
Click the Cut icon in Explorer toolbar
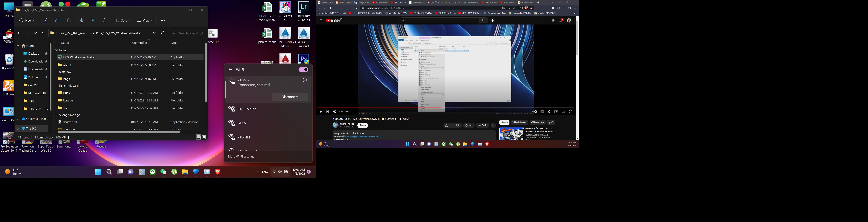pos(45,21)
